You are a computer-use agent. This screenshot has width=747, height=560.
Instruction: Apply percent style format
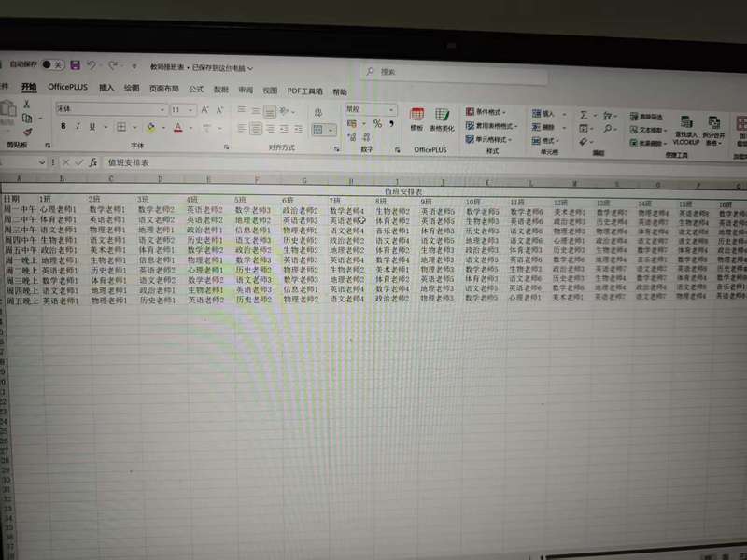pyautogui.click(x=377, y=124)
